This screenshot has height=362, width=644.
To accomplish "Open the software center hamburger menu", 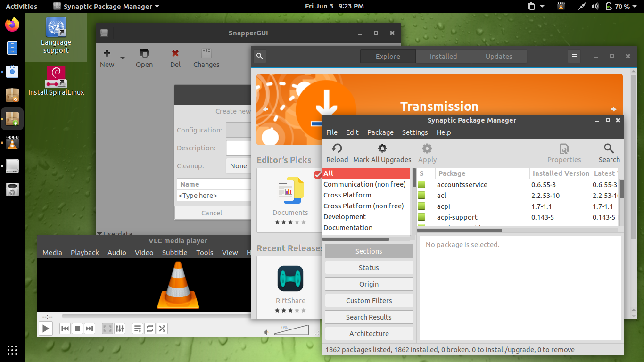I will (574, 56).
